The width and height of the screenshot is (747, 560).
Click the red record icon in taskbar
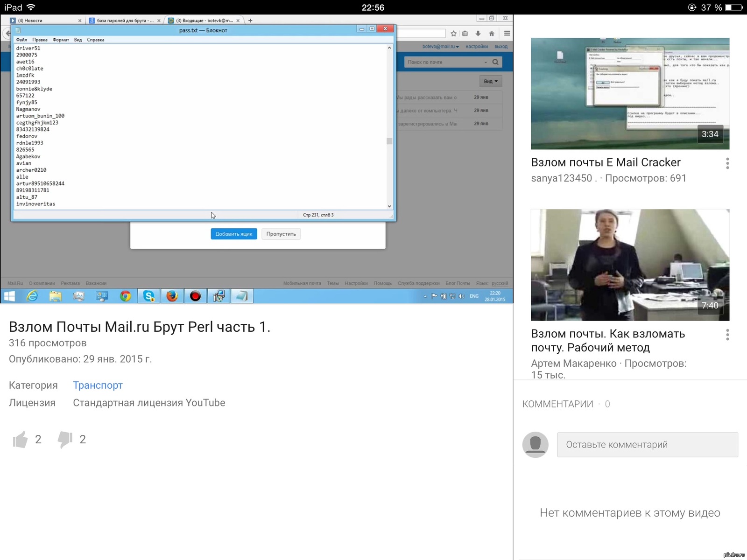pyautogui.click(x=195, y=296)
